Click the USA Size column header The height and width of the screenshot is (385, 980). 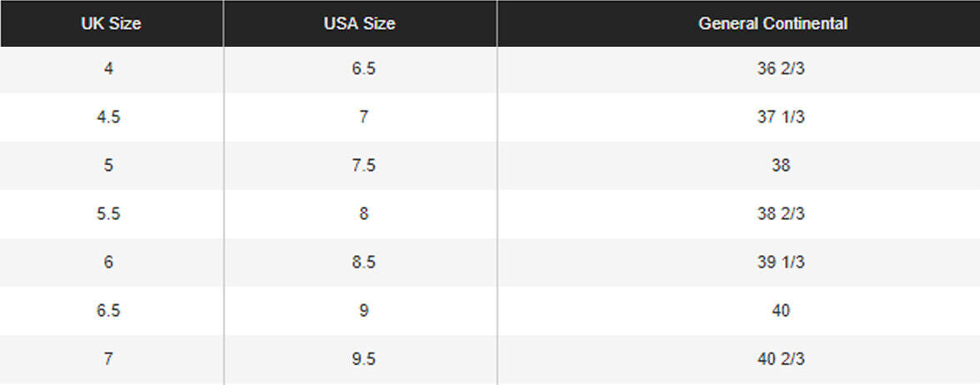coord(359,23)
